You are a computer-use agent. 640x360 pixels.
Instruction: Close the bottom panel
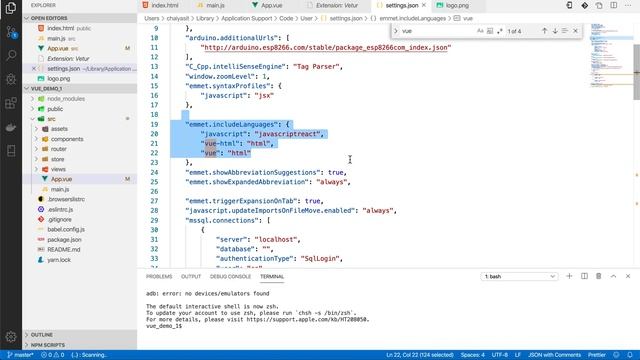(628, 276)
